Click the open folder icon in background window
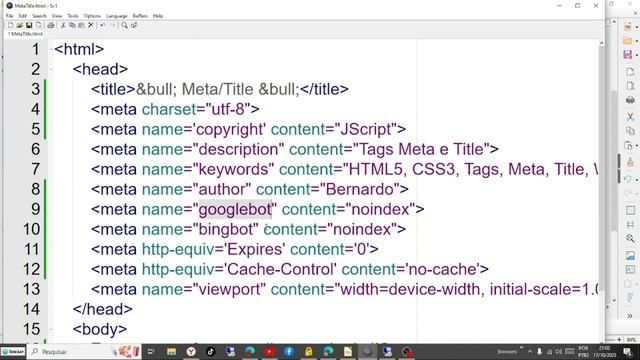Viewport: 640px width, 360px height. [628, 40]
